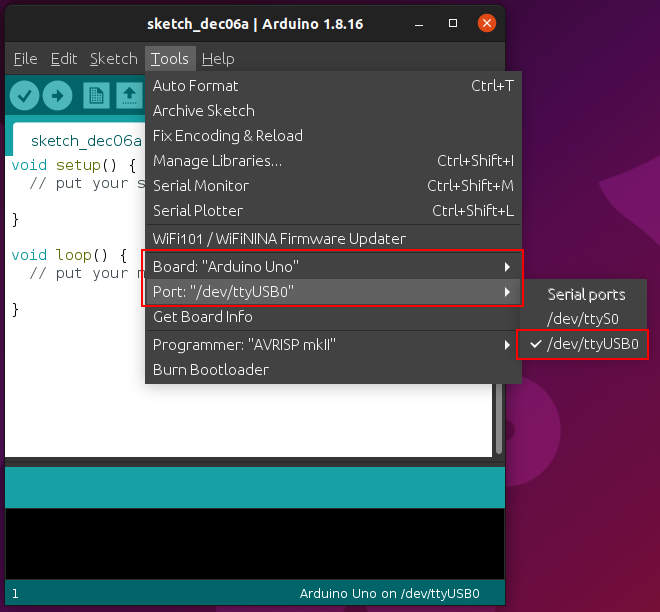Open WiFi101 / WiFiNINA Firmware Updater
Screen dimensions: 660x612
[x=333, y=239]
